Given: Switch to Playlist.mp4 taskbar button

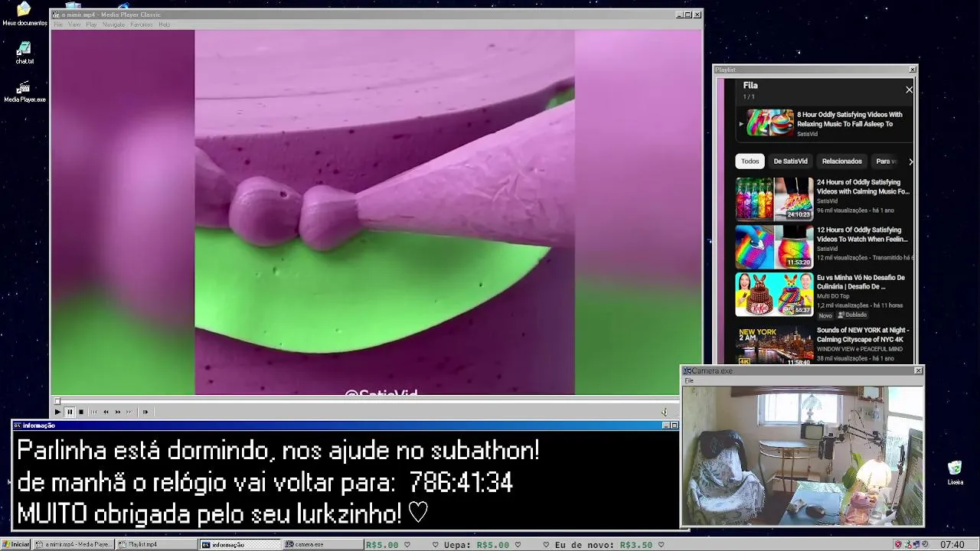Looking at the screenshot, I should (156, 545).
